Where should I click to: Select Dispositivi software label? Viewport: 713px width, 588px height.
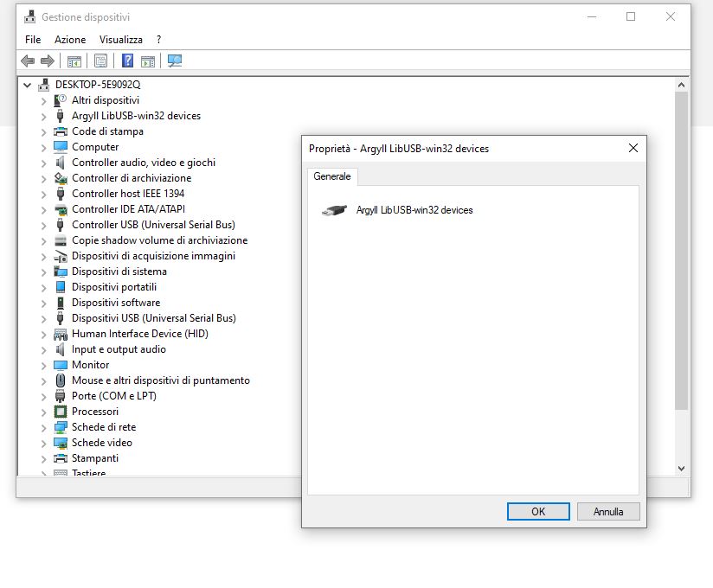click(116, 303)
